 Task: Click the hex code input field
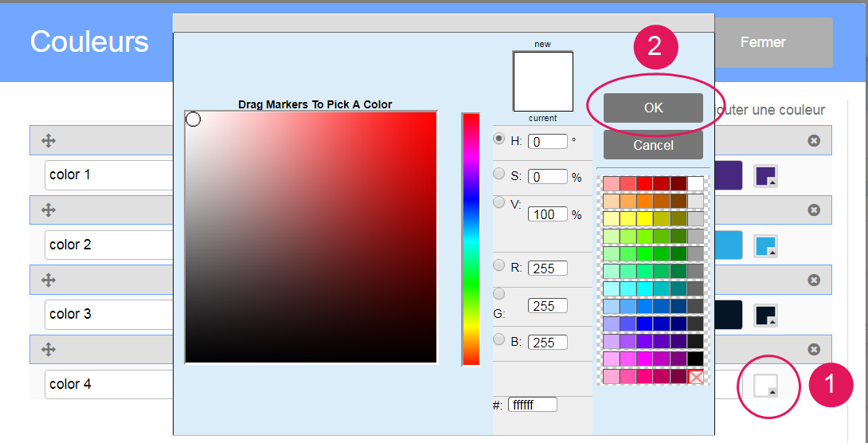[x=533, y=405]
